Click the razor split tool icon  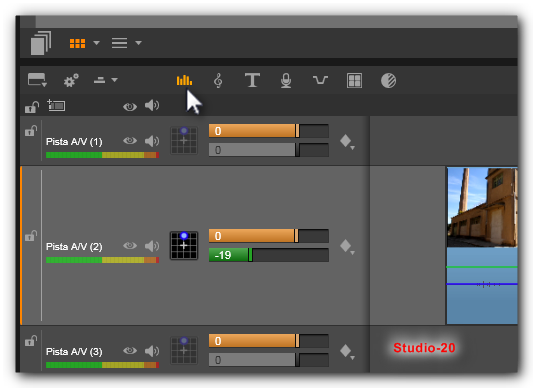pos(100,80)
